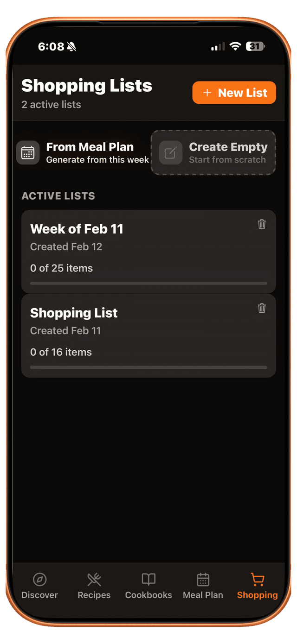
Task: Click the calendar icon beside From Meal Plan
Action: click(x=28, y=152)
